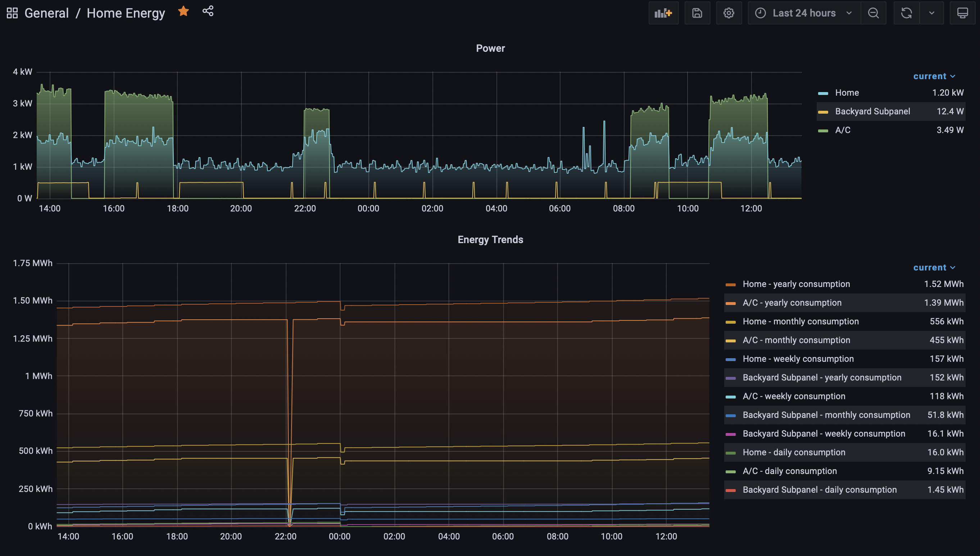980x556 pixels.
Task: Click the 12.4 W Backyard Subpanel value
Action: click(950, 111)
